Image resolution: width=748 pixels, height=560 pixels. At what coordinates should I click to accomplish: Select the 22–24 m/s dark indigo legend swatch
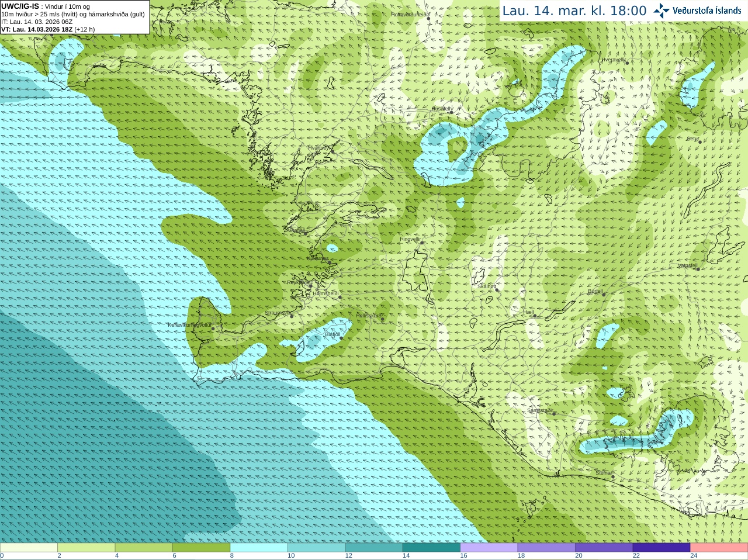662,548
